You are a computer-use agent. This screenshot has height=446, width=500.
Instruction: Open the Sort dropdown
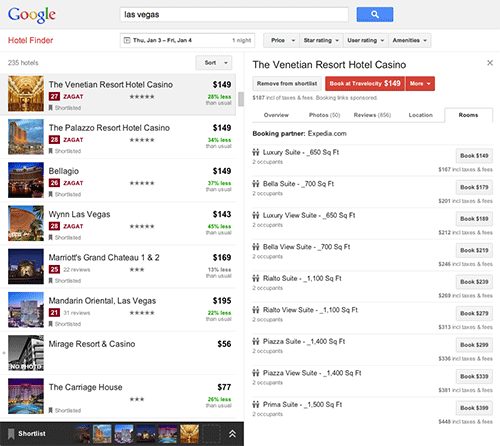coord(214,63)
